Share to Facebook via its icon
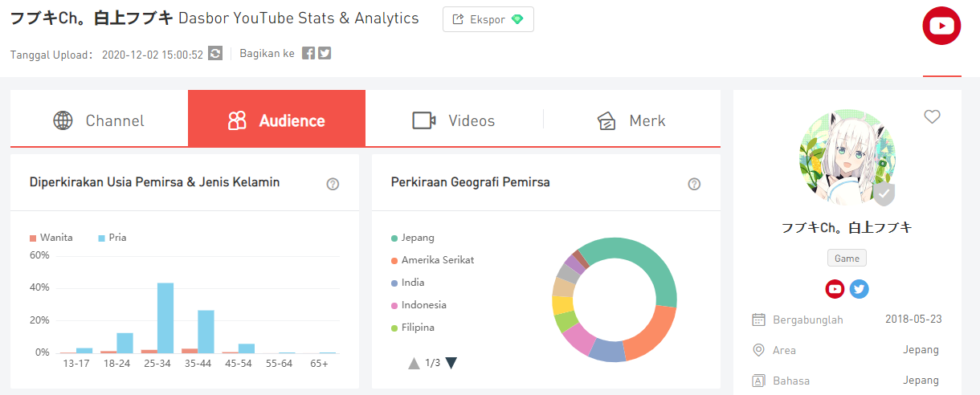This screenshot has width=980, height=395. [308, 54]
